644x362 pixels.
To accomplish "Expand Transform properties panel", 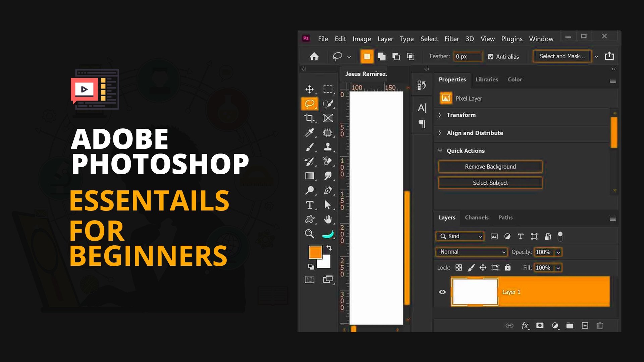I will [441, 115].
